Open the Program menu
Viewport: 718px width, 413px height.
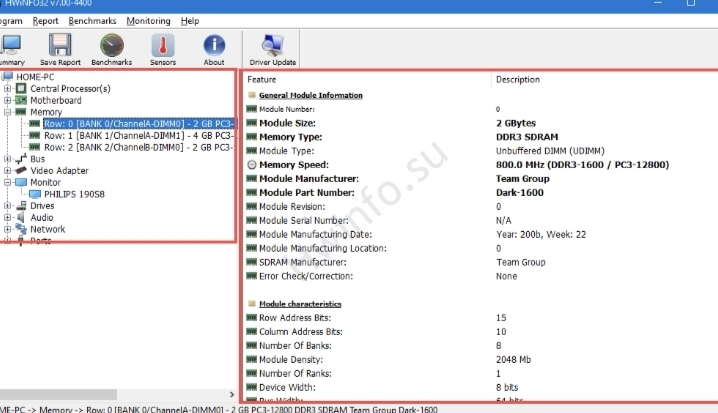click(x=11, y=21)
